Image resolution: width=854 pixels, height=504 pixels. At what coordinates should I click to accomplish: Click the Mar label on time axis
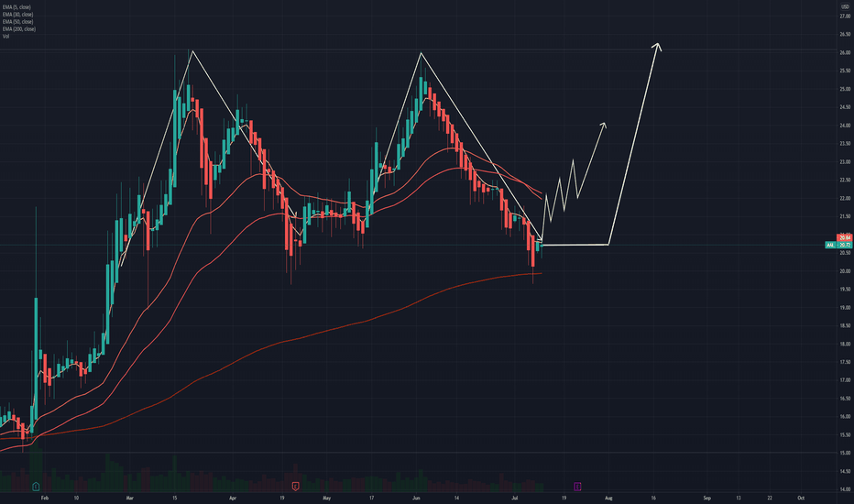[x=129, y=498]
